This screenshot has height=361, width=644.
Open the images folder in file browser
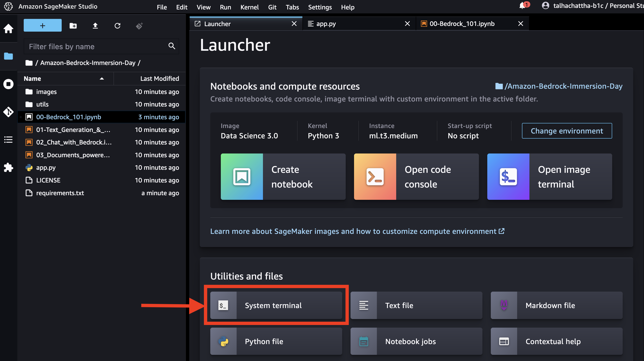pos(46,92)
